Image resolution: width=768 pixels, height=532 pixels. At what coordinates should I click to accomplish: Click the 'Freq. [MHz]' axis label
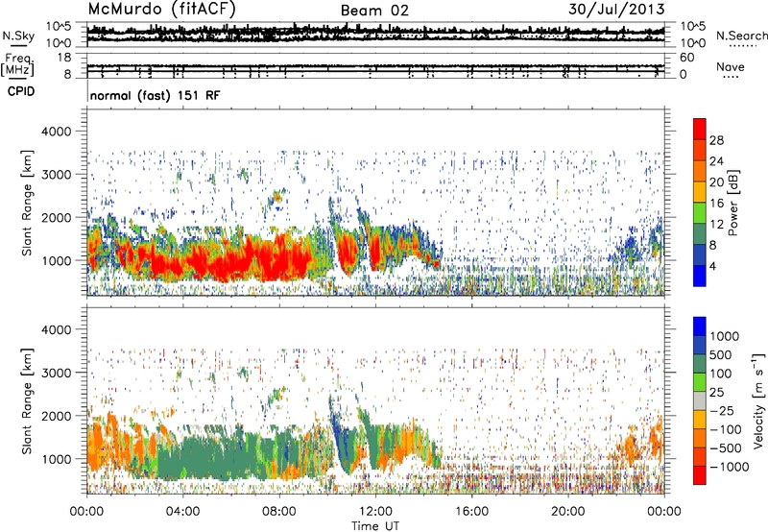tap(18, 65)
